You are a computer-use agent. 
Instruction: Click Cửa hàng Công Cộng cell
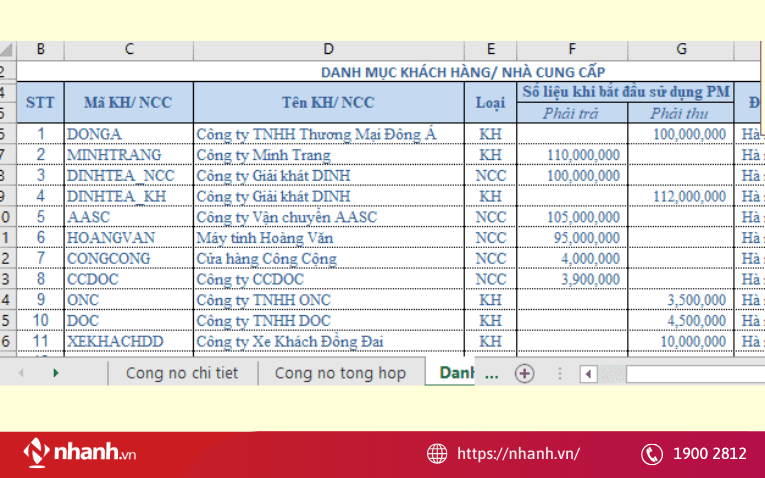[328, 259]
